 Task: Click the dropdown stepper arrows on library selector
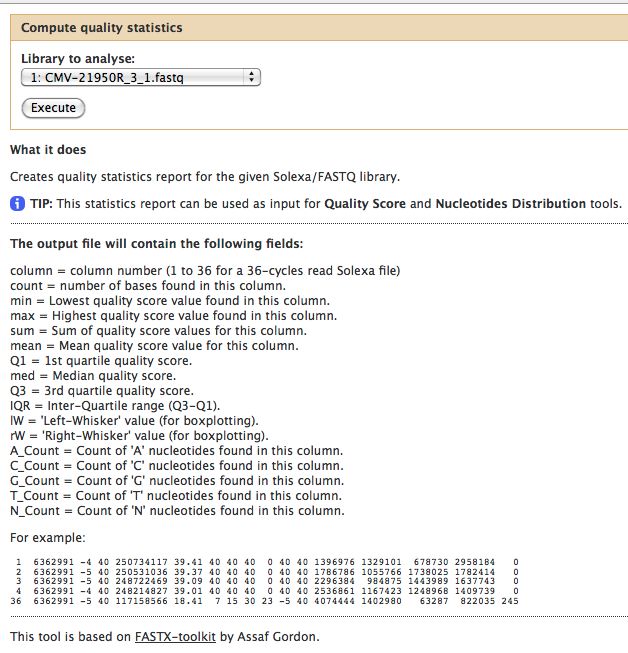(251, 77)
